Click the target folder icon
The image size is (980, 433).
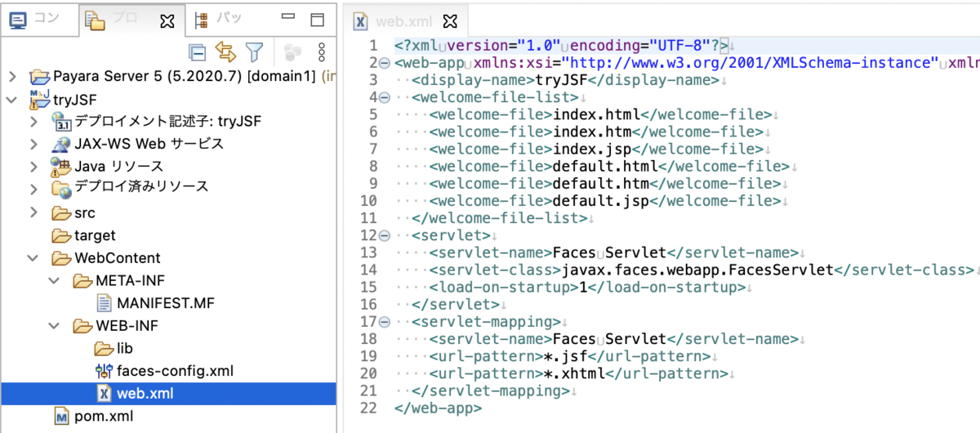click(61, 235)
